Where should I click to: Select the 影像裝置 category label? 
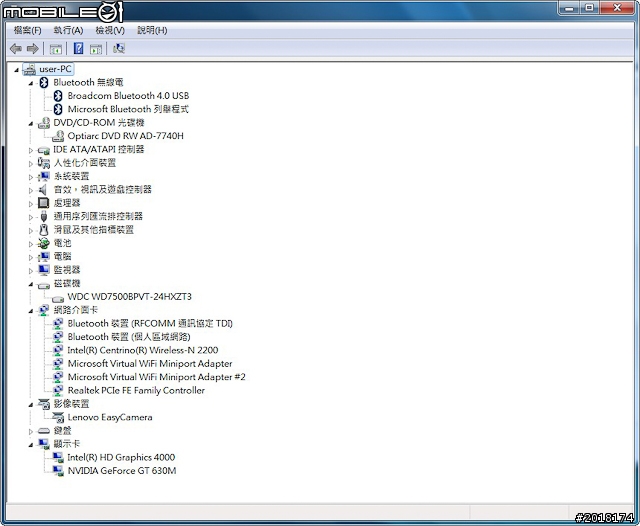click(71, 404)
